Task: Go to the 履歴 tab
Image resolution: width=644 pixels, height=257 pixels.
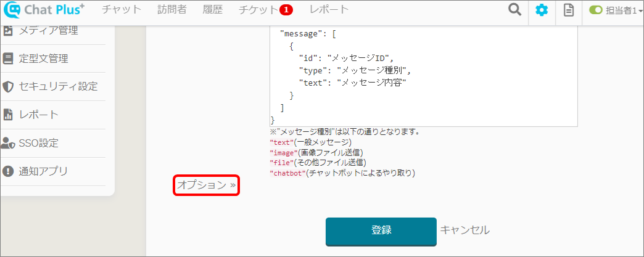Action: (212, 10)
